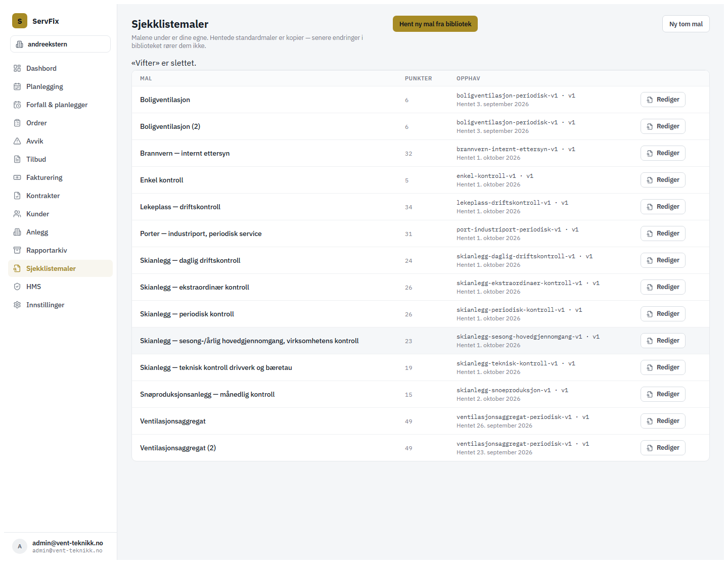Open the andreekstern organization selector
The image size is (728, 564).
point(60,44)
